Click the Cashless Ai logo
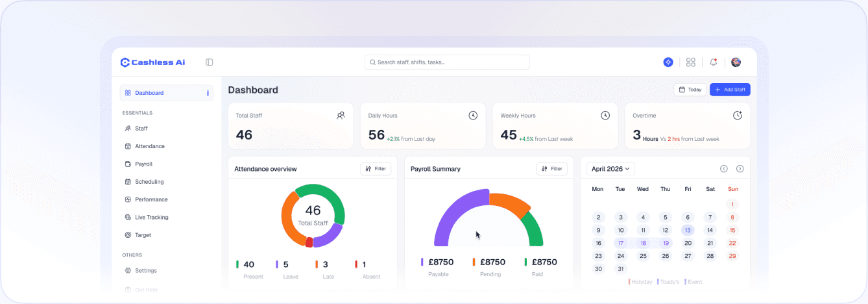 [152, 62]
